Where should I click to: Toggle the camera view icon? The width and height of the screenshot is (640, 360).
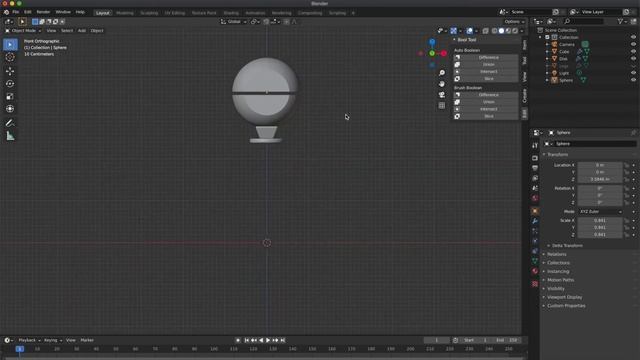(x=442, y=95)
